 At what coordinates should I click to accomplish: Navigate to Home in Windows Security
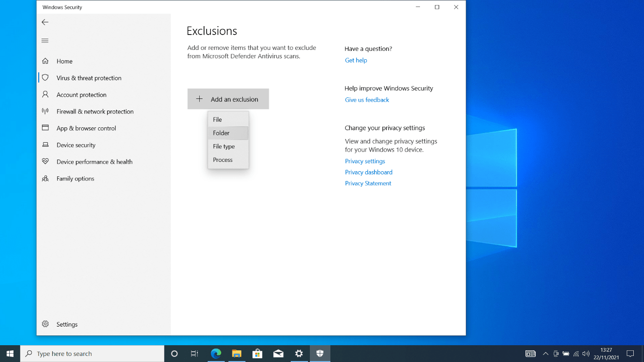(x=64, y=61)
